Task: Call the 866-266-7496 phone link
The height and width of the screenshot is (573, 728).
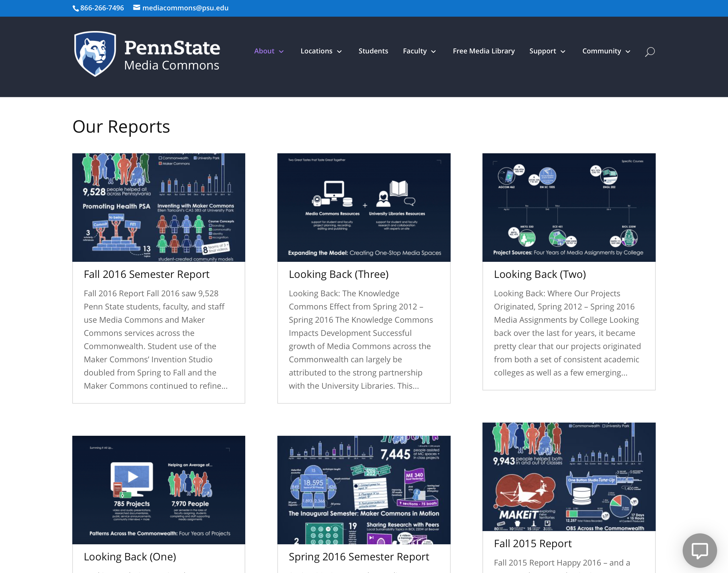Action: (102, 8)
